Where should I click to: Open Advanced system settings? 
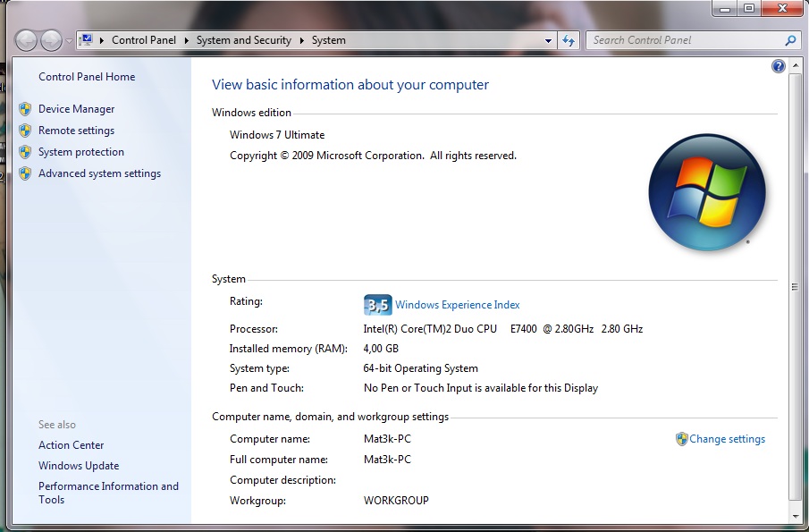pos(99,173)
